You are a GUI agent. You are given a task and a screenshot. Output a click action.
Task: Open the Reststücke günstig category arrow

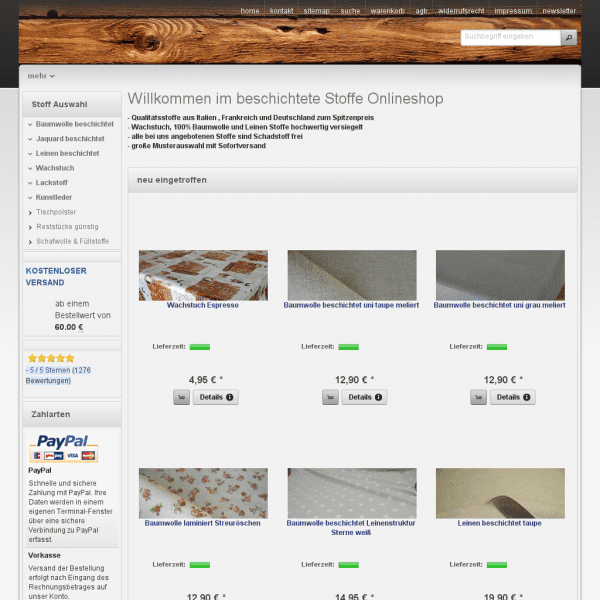pos(30,227)
